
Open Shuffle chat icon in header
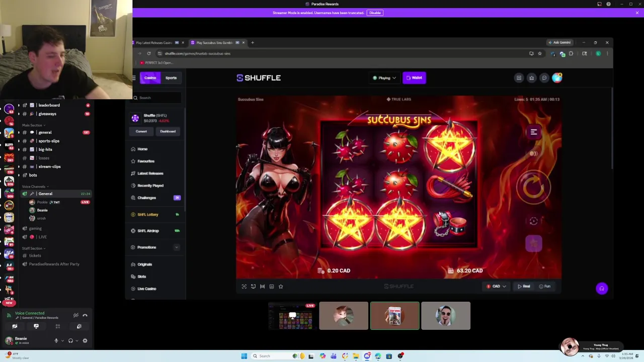point(544,78)
